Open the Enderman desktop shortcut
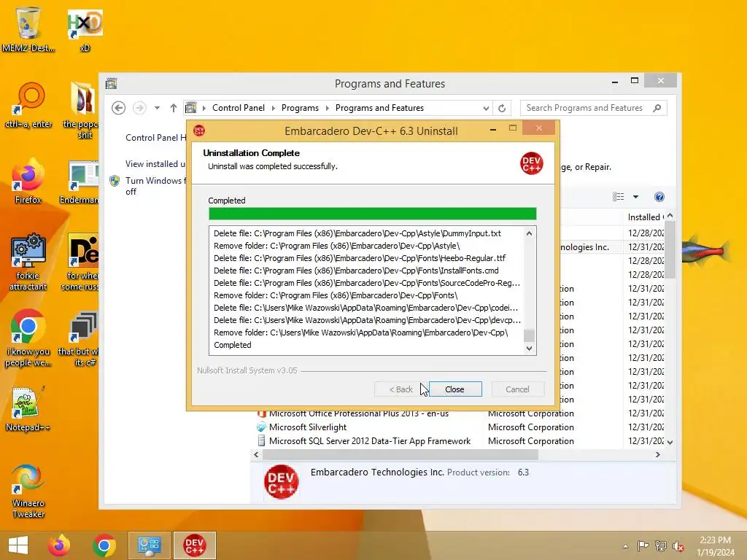 click(x=79, y=182)
